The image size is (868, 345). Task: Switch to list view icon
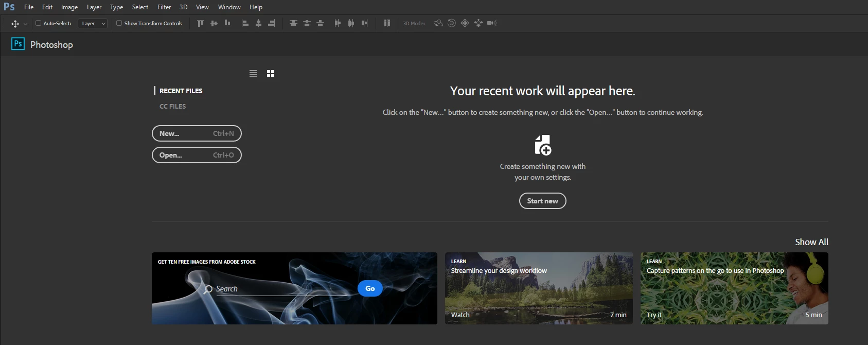(x=253, y=74)
